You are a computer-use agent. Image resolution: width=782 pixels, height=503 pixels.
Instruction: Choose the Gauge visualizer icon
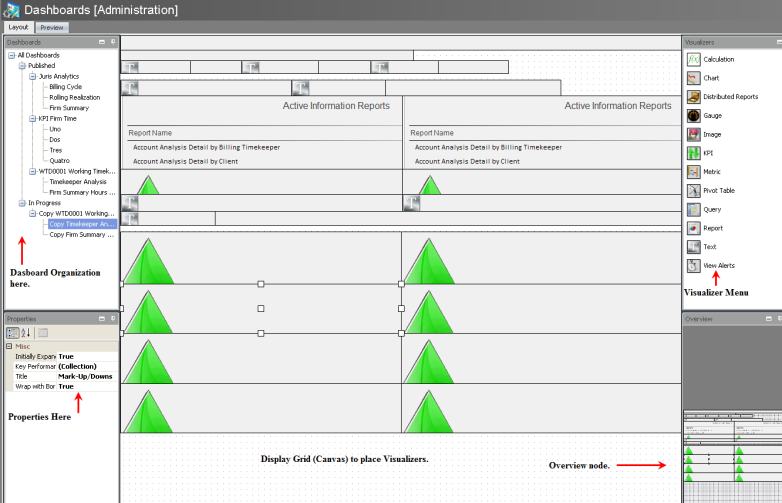(694, 115)
